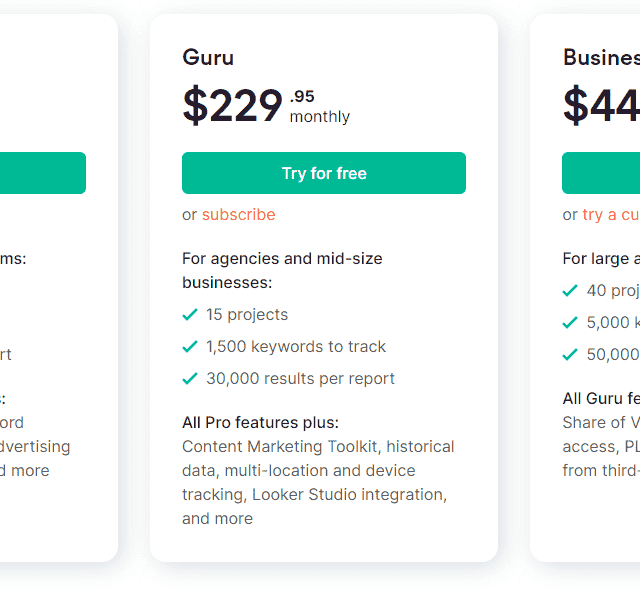This screenshot has width=640, height=596.
Task: Click the Business checkmark next to '5,000 k...'
Action: coord(570,322)
